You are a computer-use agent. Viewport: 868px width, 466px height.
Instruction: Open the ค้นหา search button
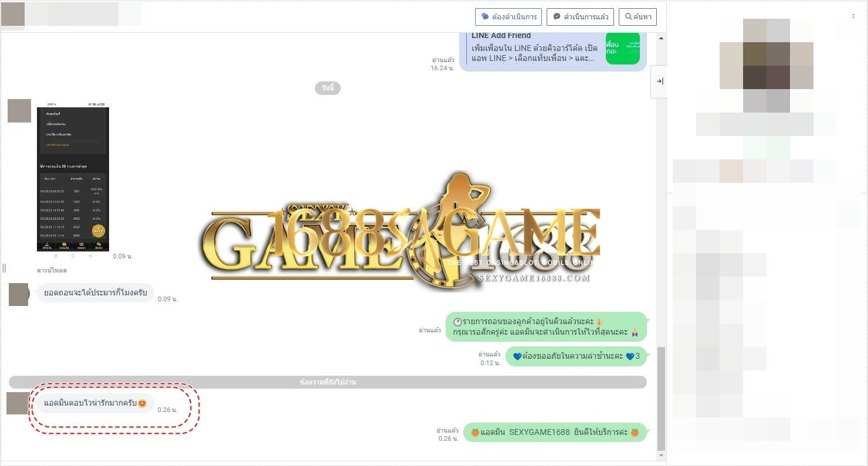(638, 17)
